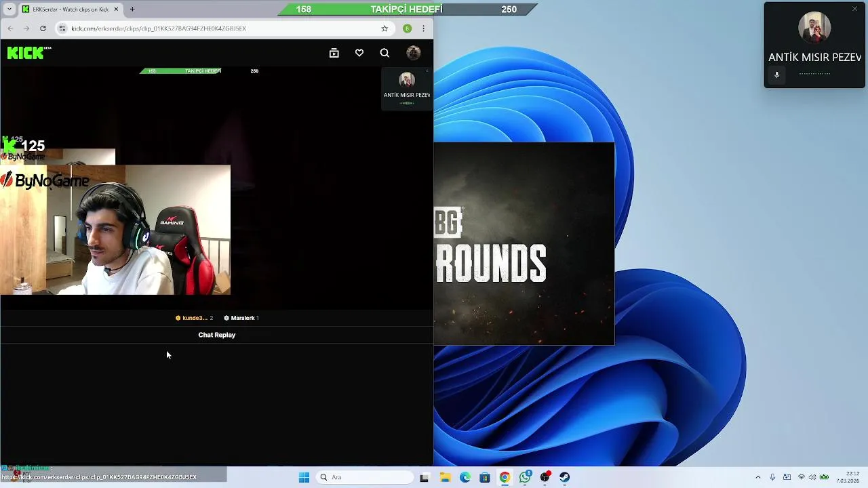Reload the page in Chrome
868x488 pixels.
click(x=43, y=28)
